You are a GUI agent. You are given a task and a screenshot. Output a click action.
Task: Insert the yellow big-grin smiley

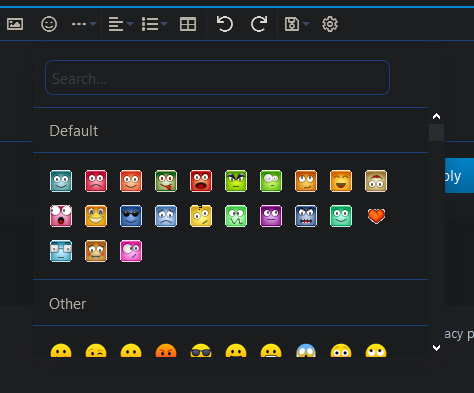(x=96, y=216)
